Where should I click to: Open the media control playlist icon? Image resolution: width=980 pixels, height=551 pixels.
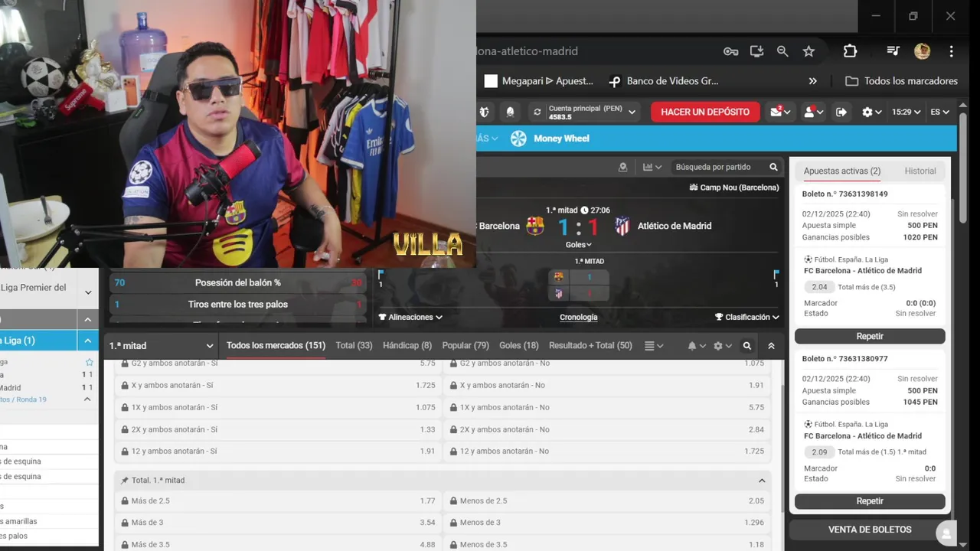coord(893,51)
